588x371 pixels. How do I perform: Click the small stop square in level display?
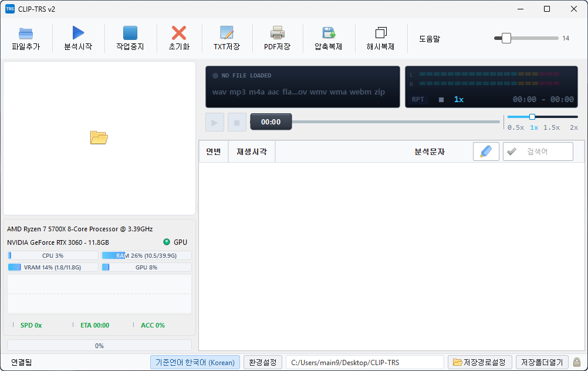click(441, 100)
